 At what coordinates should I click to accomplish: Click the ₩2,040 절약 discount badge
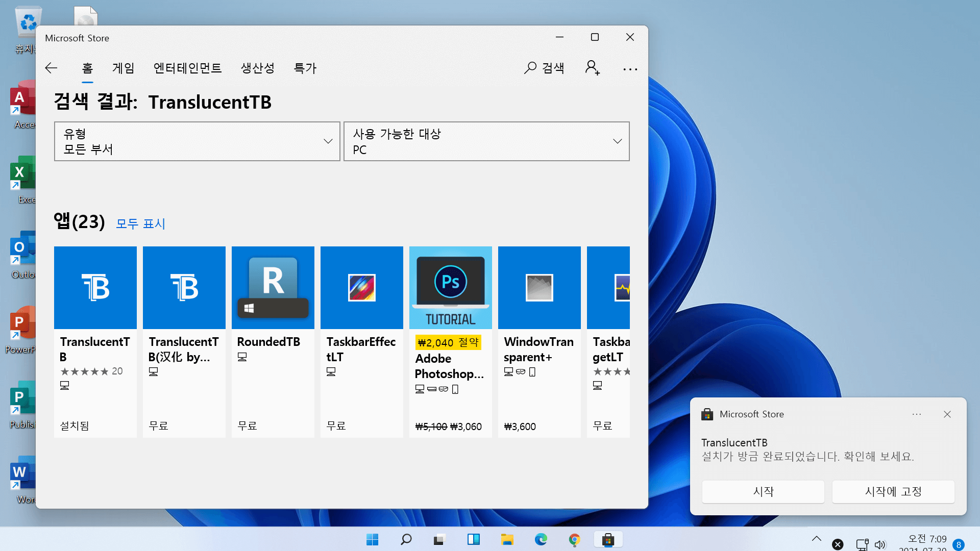[x=448, y=342]
